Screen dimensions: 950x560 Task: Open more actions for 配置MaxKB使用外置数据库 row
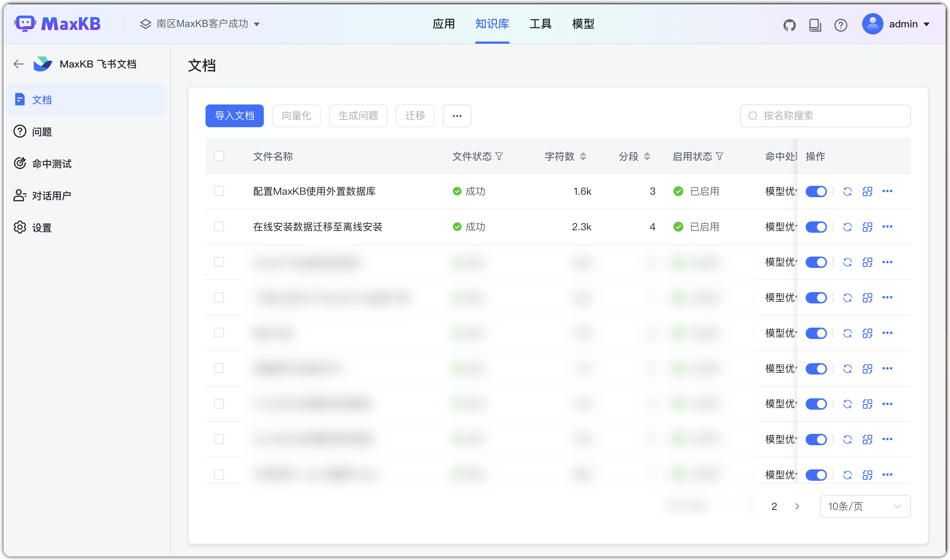click(x=887, y=191)
